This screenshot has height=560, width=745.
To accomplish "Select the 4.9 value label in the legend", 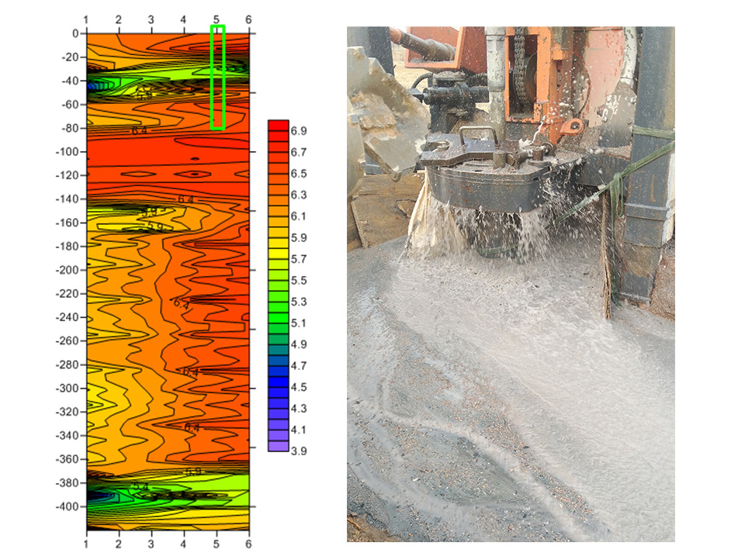I will 298,344.
